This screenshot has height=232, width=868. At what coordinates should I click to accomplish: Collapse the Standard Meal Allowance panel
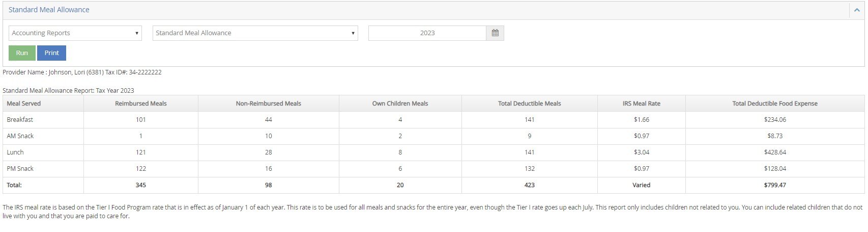[x=857, y=10]
